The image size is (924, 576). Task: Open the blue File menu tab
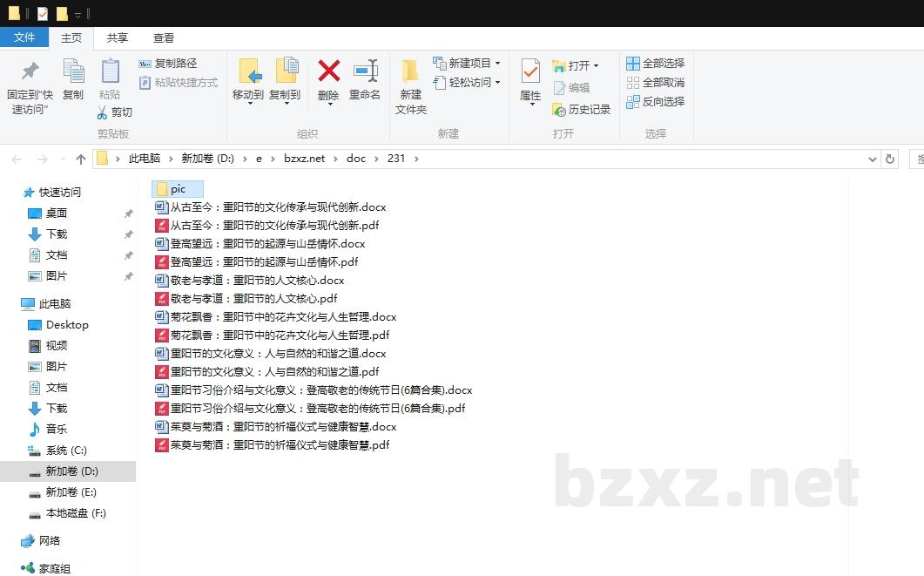click(24, 37)
